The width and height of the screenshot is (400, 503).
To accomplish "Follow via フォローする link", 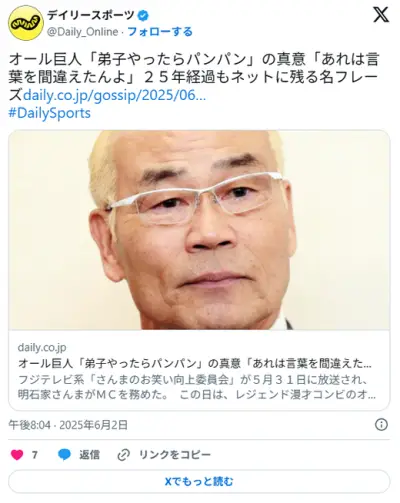I will tap(160, 32).
